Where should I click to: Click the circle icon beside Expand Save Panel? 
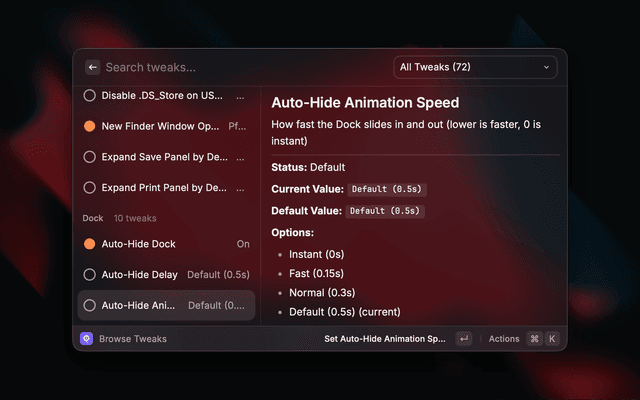pyautogui.click(x=89, y=157)
